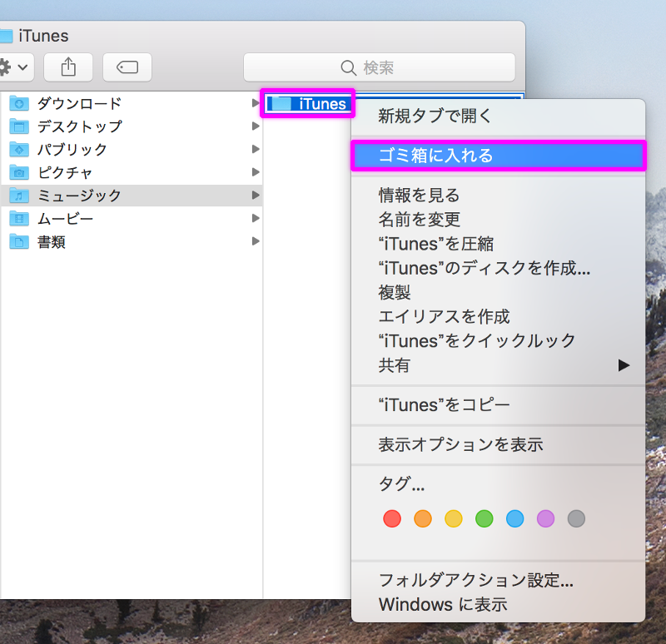Expand the 書類 row arrow
666x644 pixels.
point(256,241)
